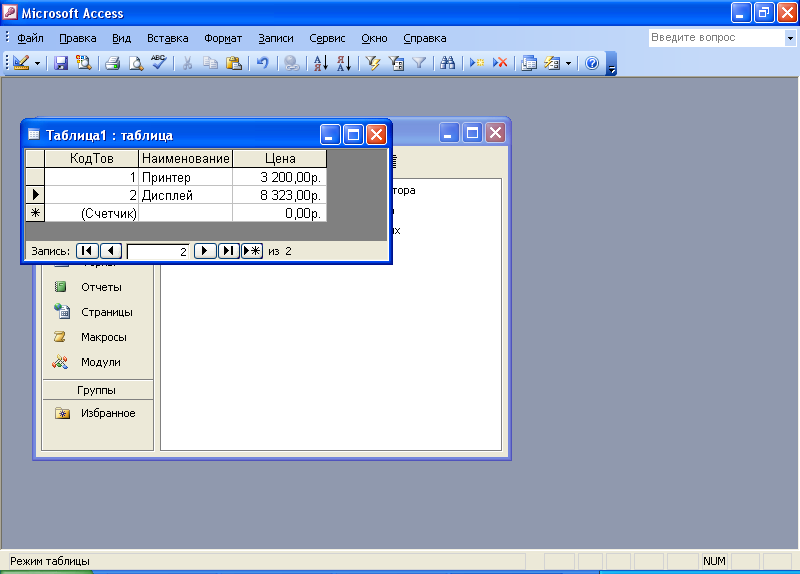Undo the last action

tap(262, 63)
